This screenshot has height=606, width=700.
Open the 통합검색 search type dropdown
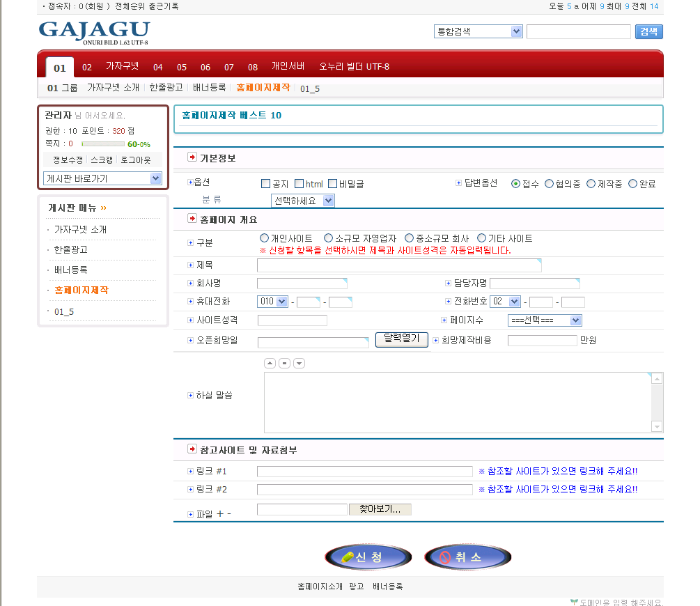click(478, 31)
